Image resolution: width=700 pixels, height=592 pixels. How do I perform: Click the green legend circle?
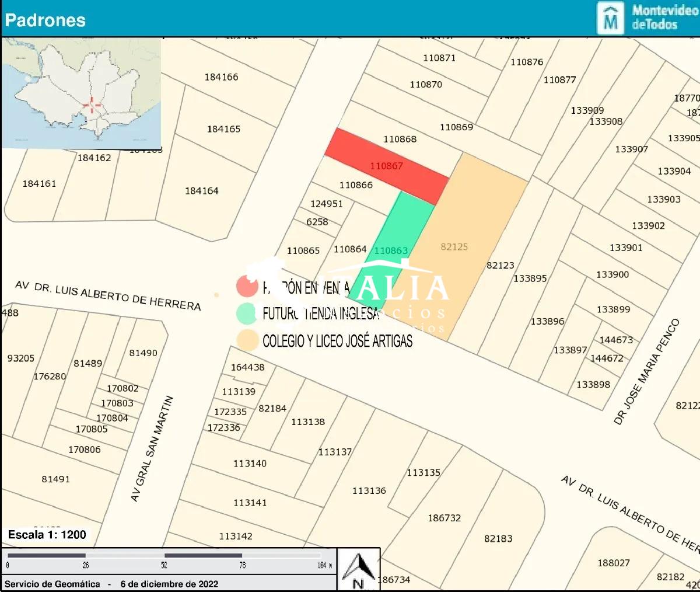click(x=247, y=314)
